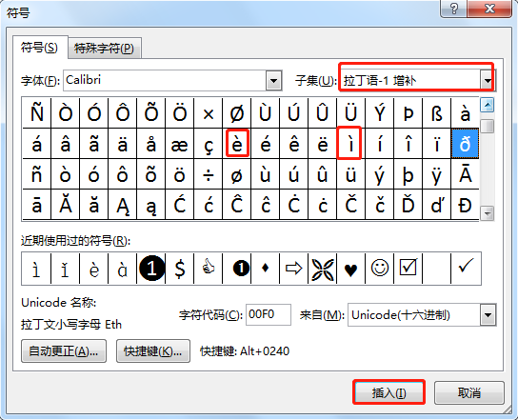Select the heart symbol in recent symbols
518x420 pixels.
(350, 269)
